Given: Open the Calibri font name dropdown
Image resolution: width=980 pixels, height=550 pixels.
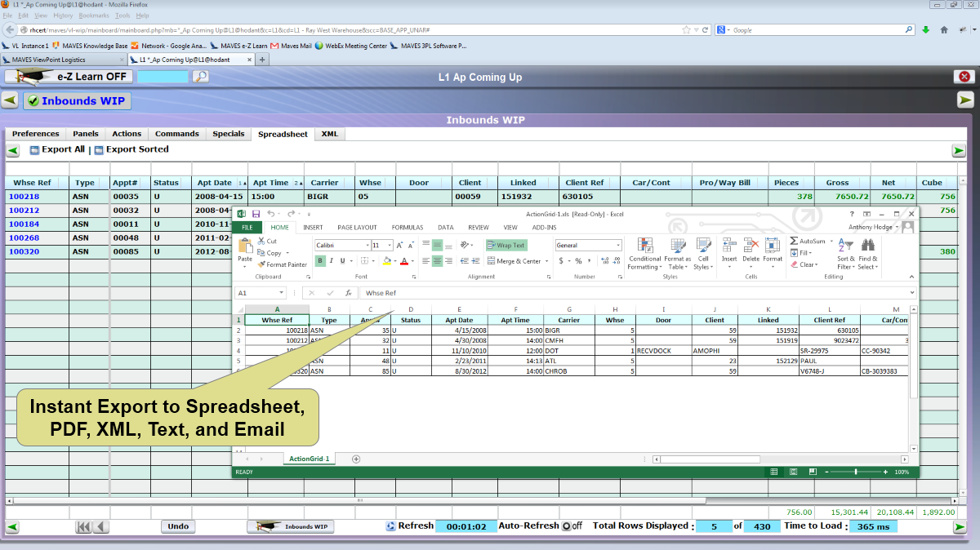Looking at the screenshot, I should tap(367, 245).
